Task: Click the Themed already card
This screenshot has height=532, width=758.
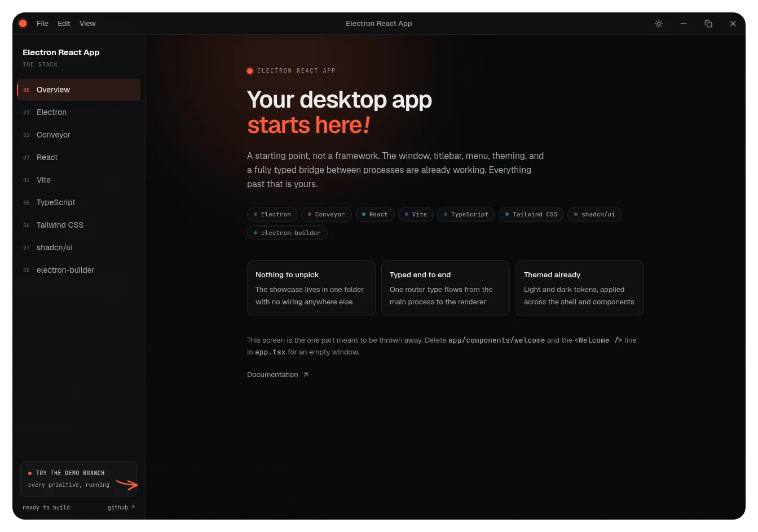Action: click(580, 288)
